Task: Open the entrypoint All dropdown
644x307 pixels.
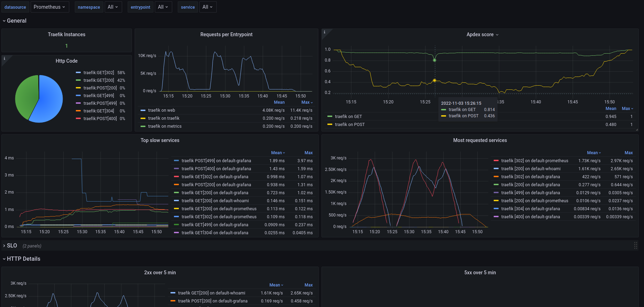Action: 163,7
